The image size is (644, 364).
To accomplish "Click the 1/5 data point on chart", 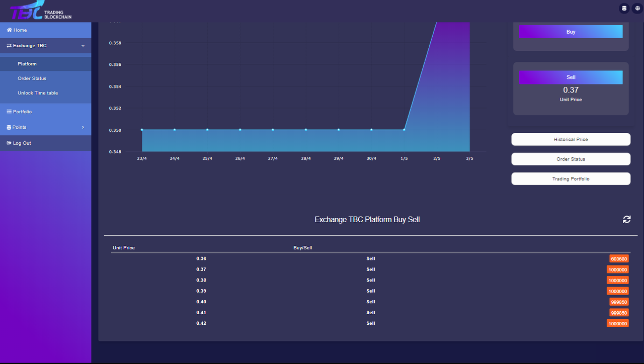I will (x=404, y=130).
